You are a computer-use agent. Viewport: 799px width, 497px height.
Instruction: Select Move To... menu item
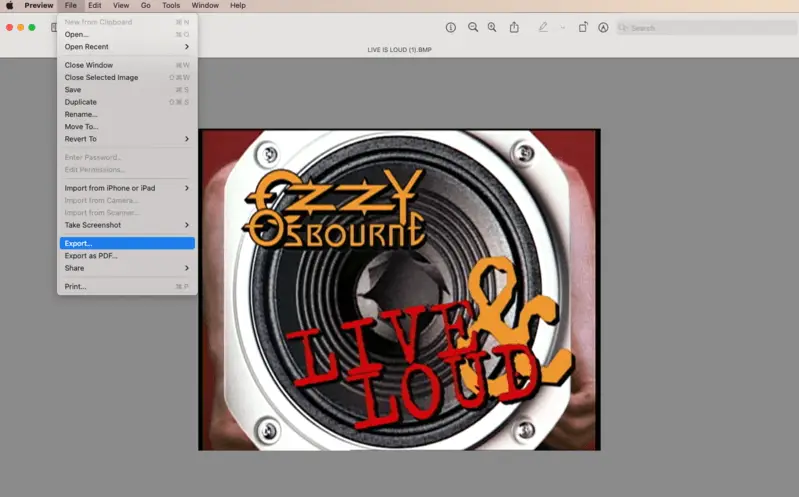(x=127, y=126)
